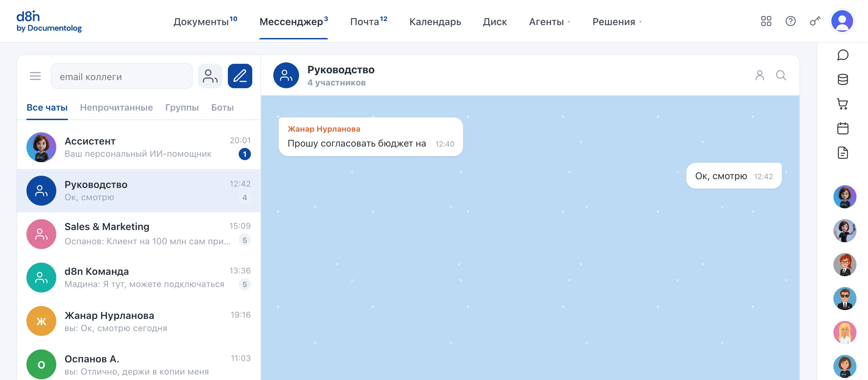Click the 'Ок, смотрю' message bubble
Image resolution: width=868 pixels, height=380 pixels.
[x=734, y=176]
